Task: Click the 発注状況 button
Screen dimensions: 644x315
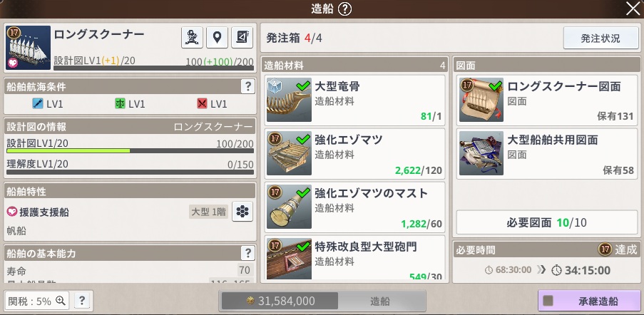Action: coord(600,38)
